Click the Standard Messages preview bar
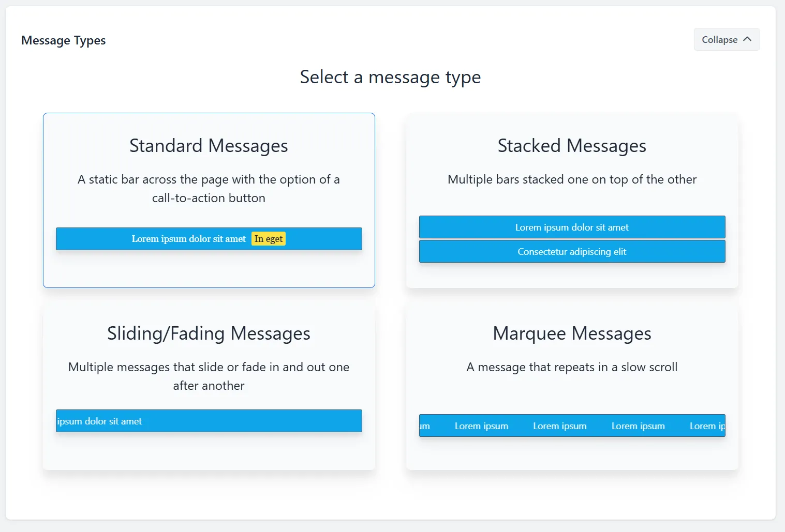This screenshot has width=785, height=532. tap(209, 239)
